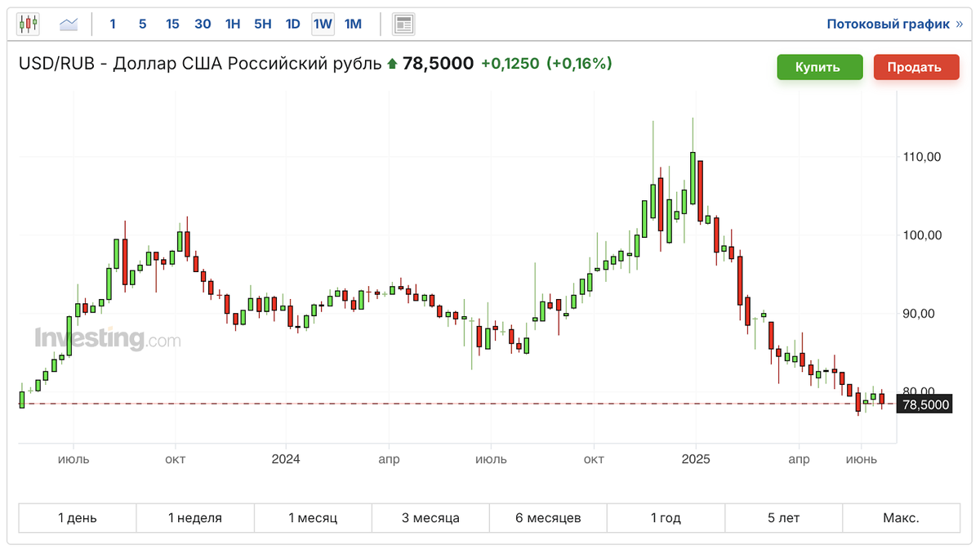Switch to the 1D interval
Viewport: 980px width, 554px height.
(292, 25)
